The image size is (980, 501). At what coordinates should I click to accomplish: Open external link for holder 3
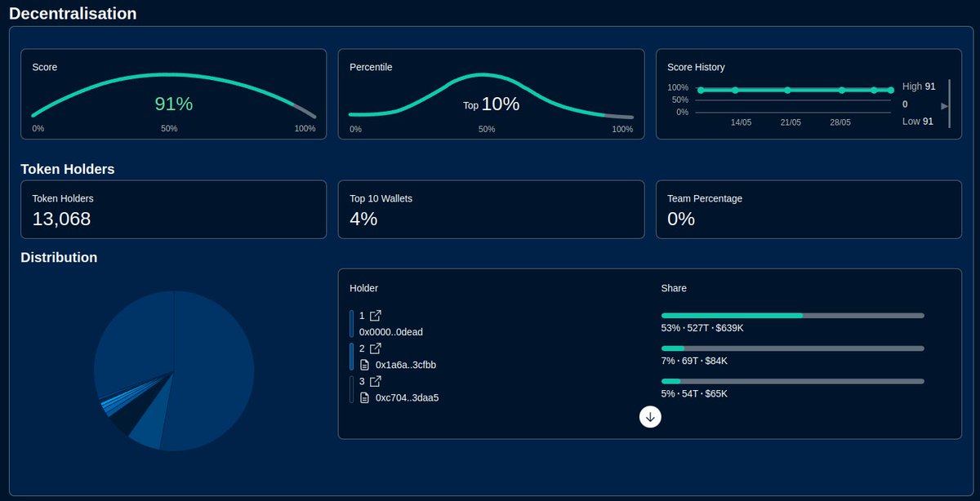pos(376,381)
